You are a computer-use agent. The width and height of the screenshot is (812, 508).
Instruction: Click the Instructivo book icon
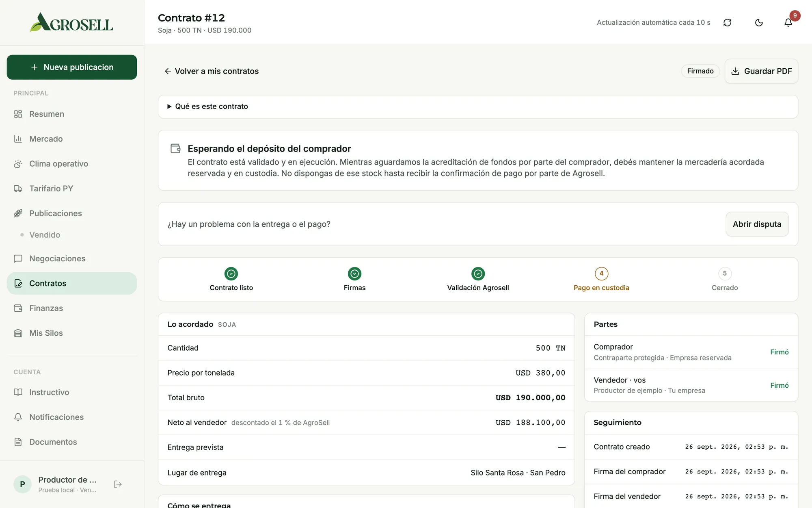point(18,392)
